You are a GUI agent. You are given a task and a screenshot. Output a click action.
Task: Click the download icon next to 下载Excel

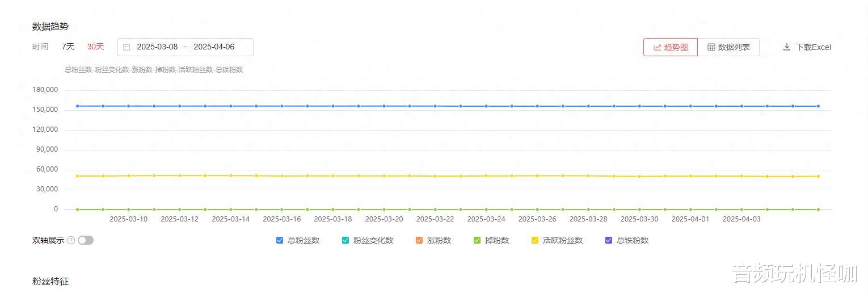point(787,47)
